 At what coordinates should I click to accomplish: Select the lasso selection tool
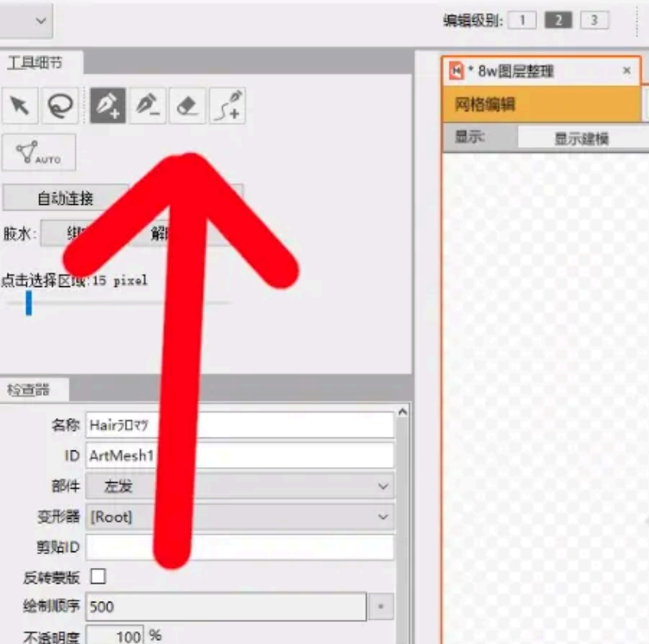(x=60, y=105)
